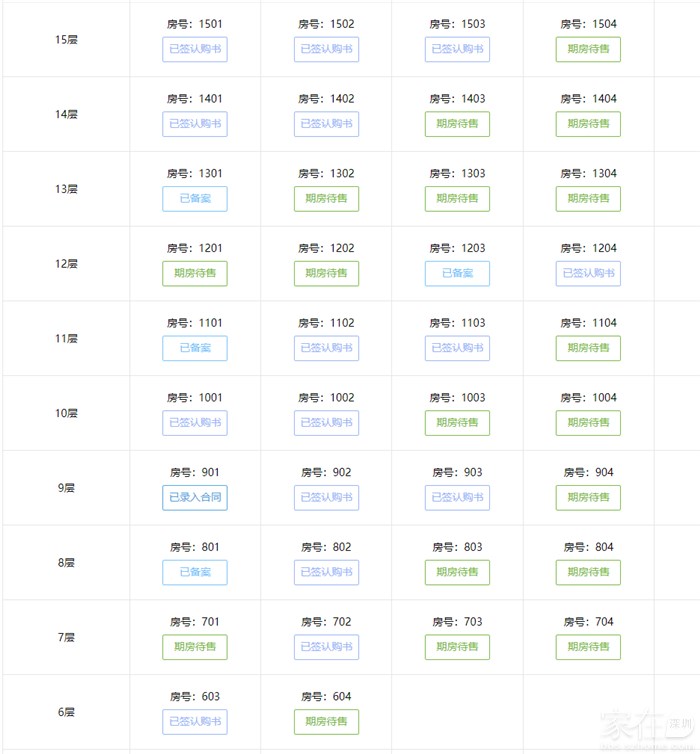Image resolution: width=700 pixels, height=754 pixels.
Task: Click status button for room 1501
Action: tap(195, 49)
